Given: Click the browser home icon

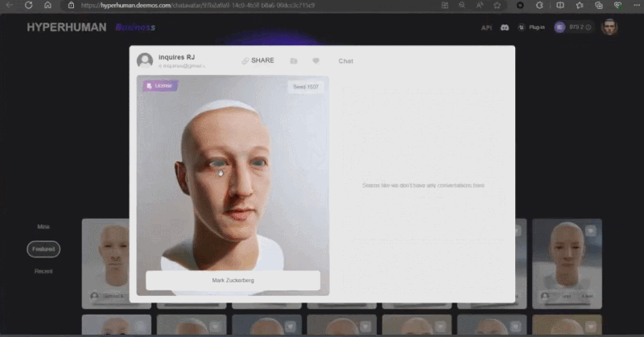Looking at the screenshot, I should pyautogui.click(x=47, y=5).
